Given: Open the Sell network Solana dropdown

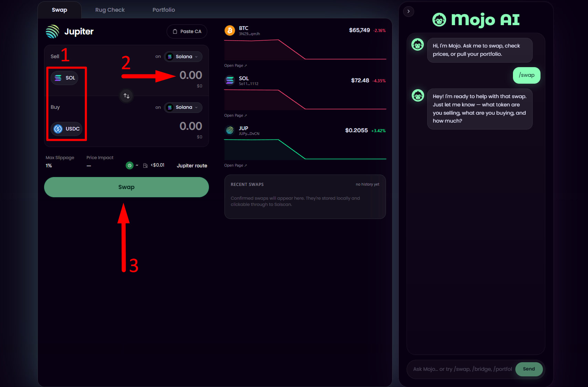Looking at the screenshot, I should pos(183,56).
